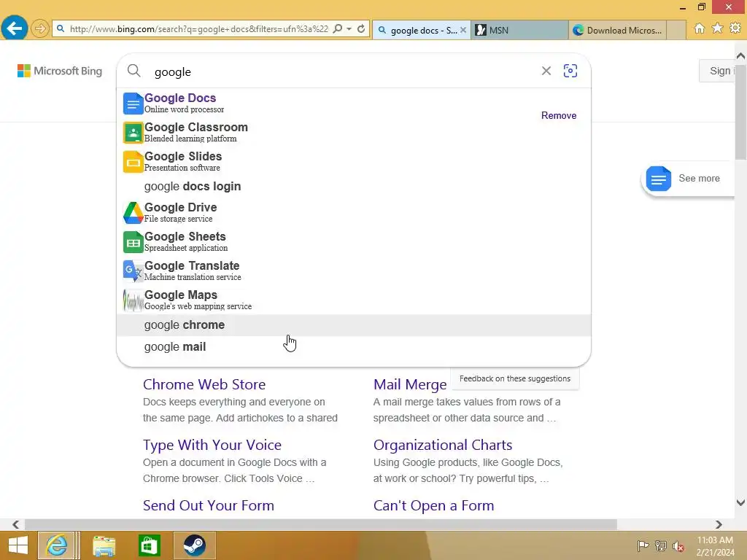
Task: Open the Organizational Charts link
Action: click(443, 445)
